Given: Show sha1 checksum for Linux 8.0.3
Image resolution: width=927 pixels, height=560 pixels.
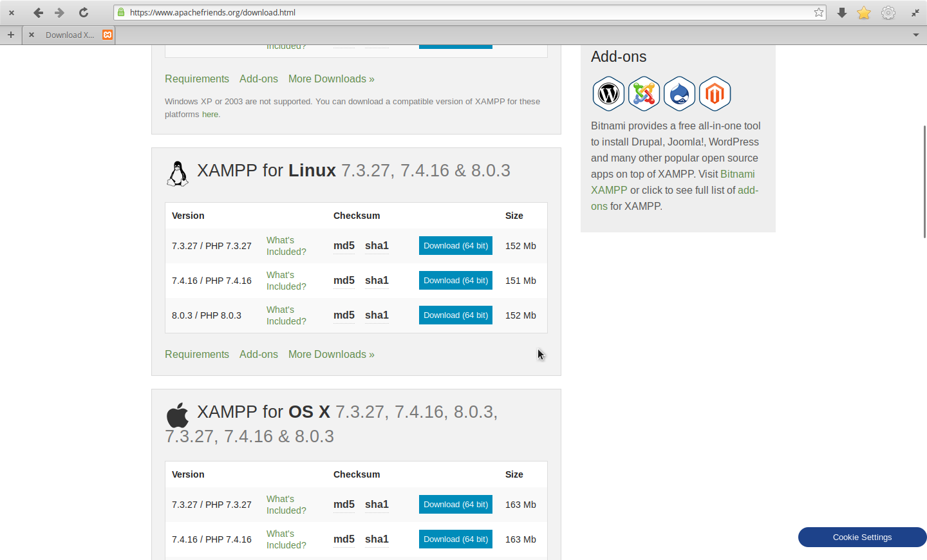Looking at the screenshot, I should (377, 315).
